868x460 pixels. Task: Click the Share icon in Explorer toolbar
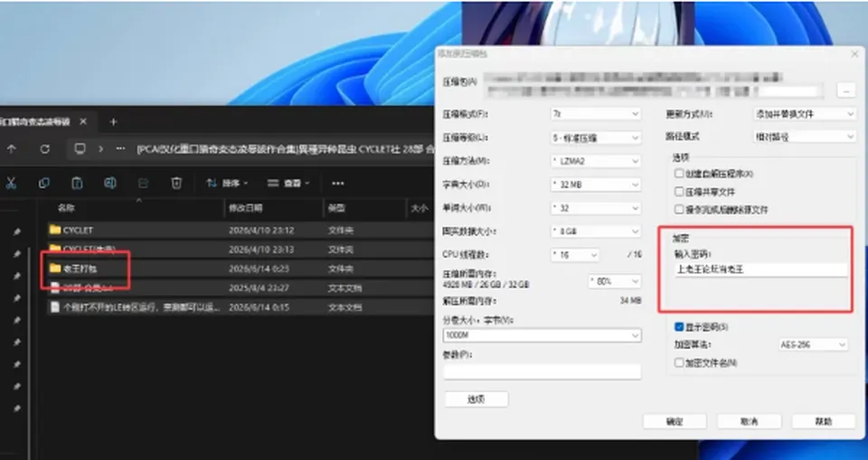tap(144, 183)
